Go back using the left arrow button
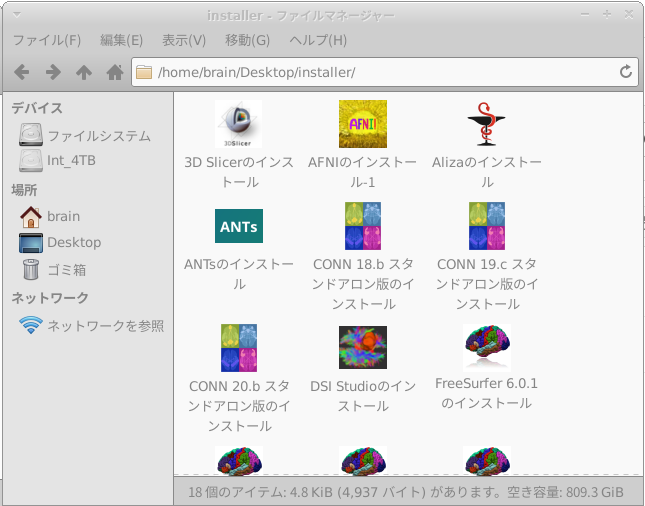Screen dimensions: 645x506 21,72
